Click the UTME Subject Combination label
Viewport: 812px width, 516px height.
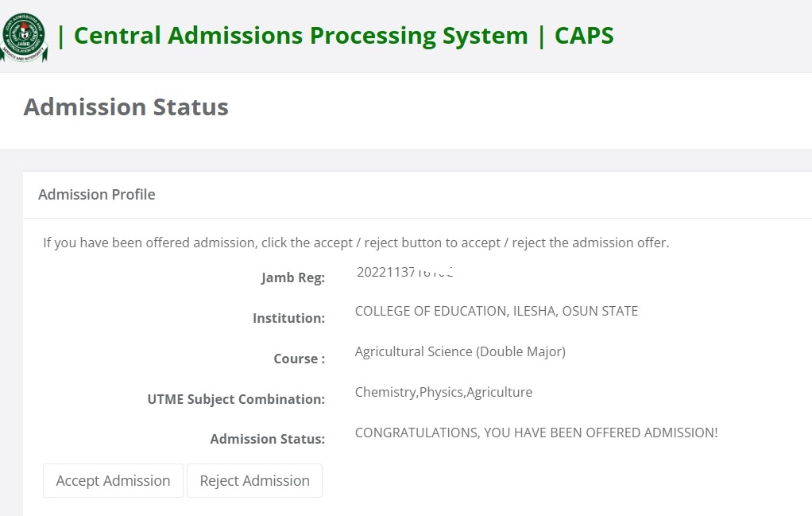coord(236,400)
